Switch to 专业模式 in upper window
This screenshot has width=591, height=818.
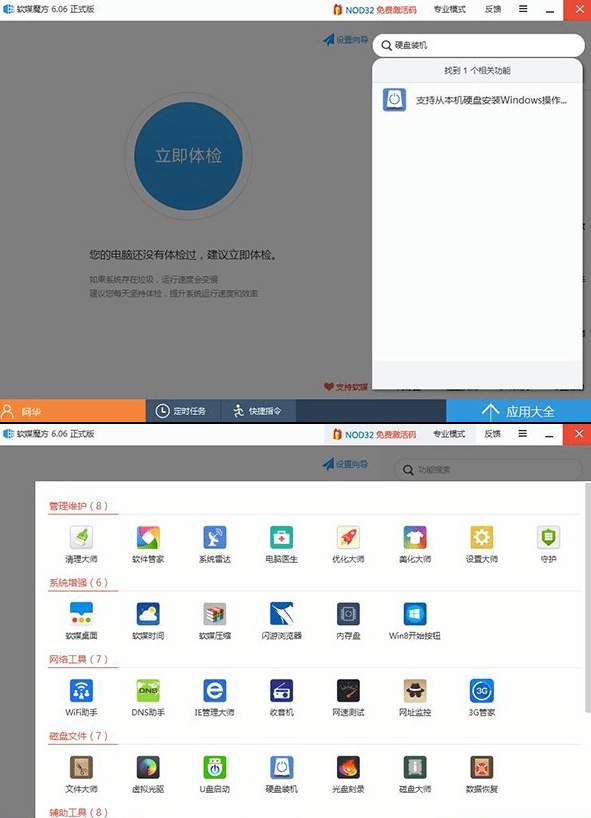tap(450, 9)
